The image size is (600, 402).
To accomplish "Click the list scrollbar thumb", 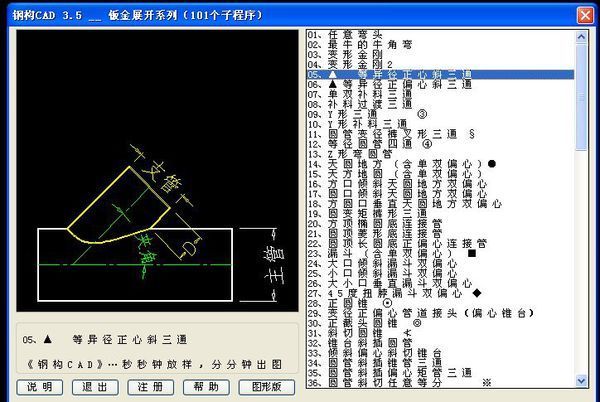I will click(581, 97).
